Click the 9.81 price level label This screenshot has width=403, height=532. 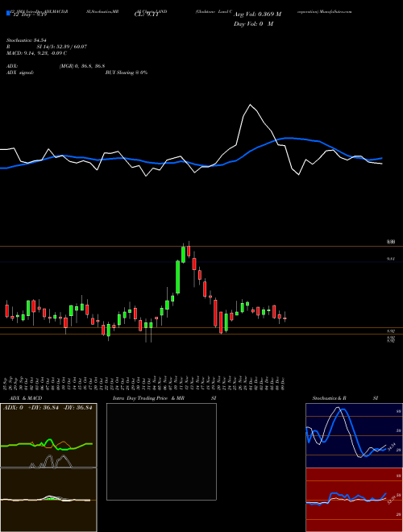[391, 259]
